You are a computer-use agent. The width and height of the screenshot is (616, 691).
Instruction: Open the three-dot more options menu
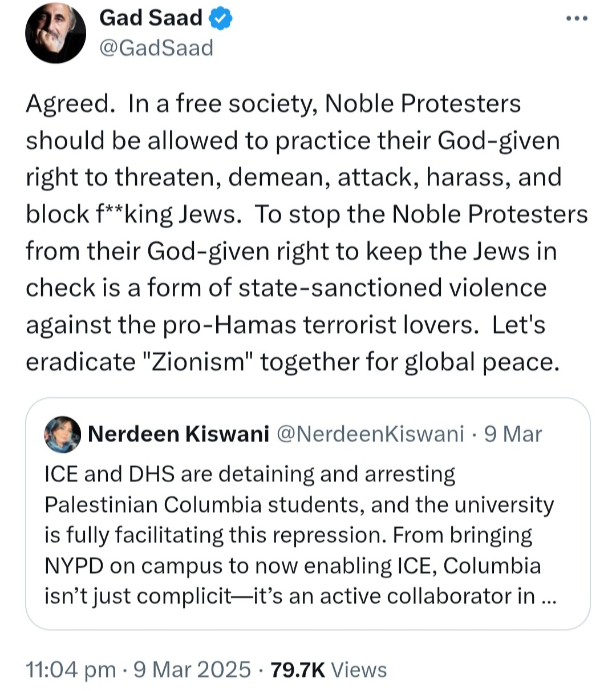(577, 19)
